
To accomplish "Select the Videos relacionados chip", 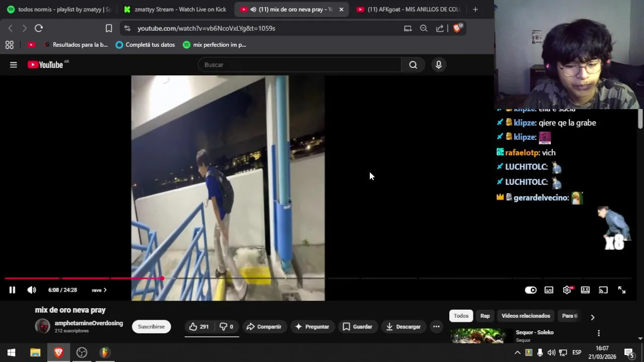I will click(526, 316).
